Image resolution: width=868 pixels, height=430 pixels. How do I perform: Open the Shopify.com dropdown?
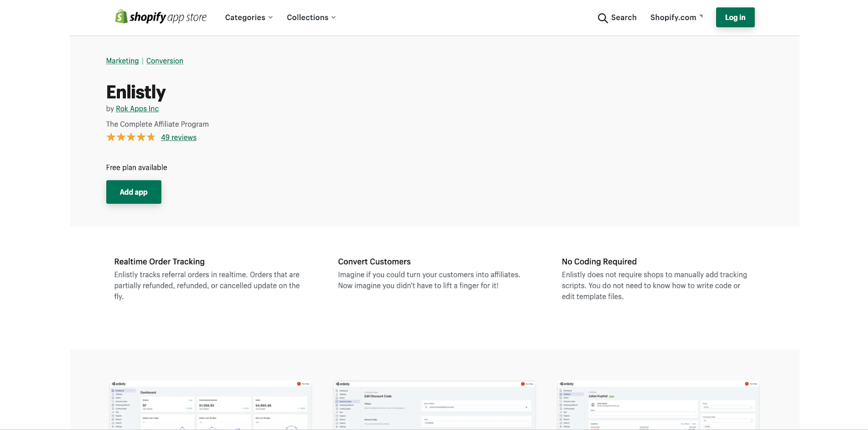tap(676, 17)
